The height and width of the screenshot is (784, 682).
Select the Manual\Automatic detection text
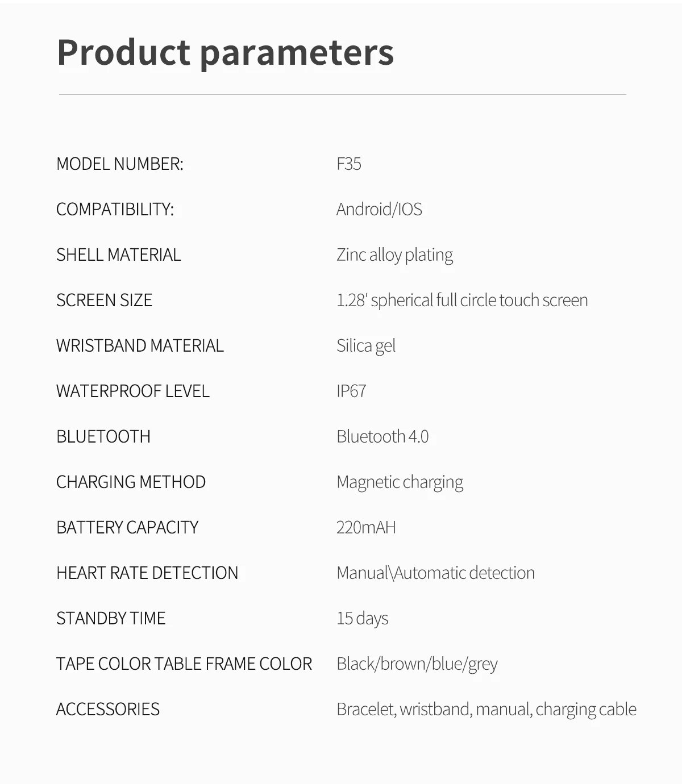[x=435, y=573]
